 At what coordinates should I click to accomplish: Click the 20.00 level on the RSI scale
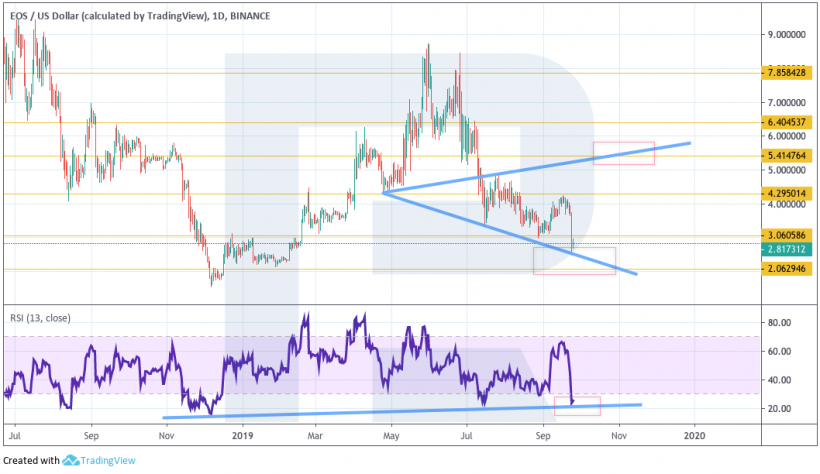click(x=780, y=409)
